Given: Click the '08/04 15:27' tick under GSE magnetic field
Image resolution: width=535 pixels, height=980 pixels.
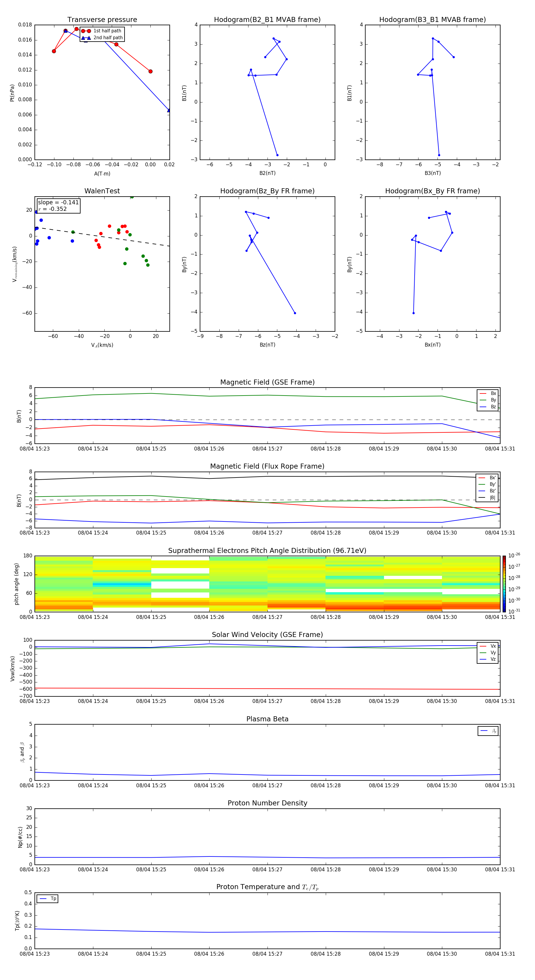Looking at the screenshot, I should click(x=267, y=449).
